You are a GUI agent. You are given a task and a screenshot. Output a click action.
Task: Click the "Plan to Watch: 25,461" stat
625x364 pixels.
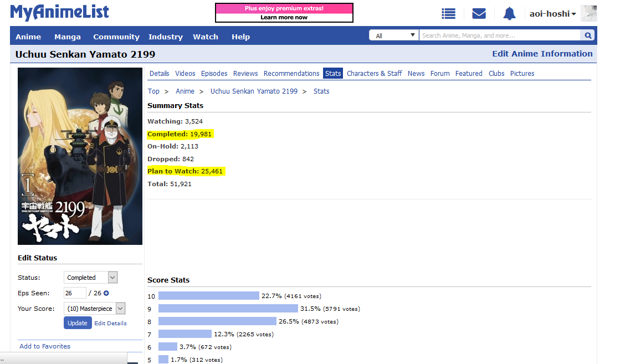tap(185, 171)
